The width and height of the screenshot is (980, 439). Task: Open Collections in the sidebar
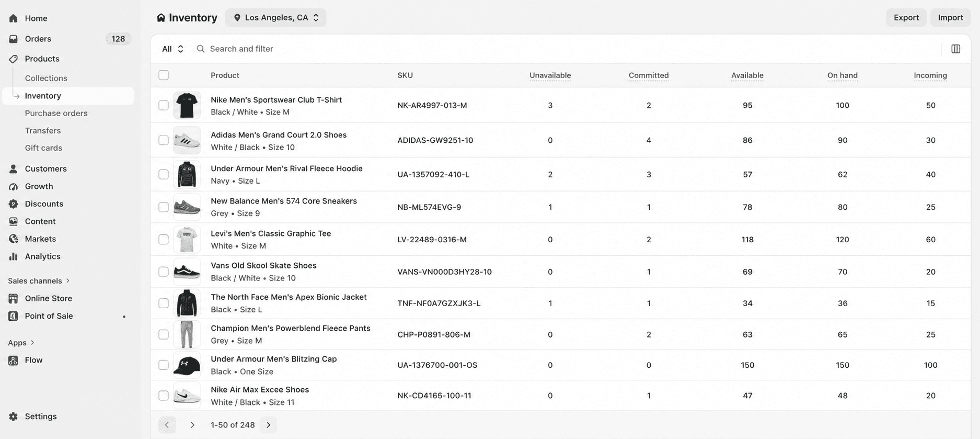(x=46, y=78)
